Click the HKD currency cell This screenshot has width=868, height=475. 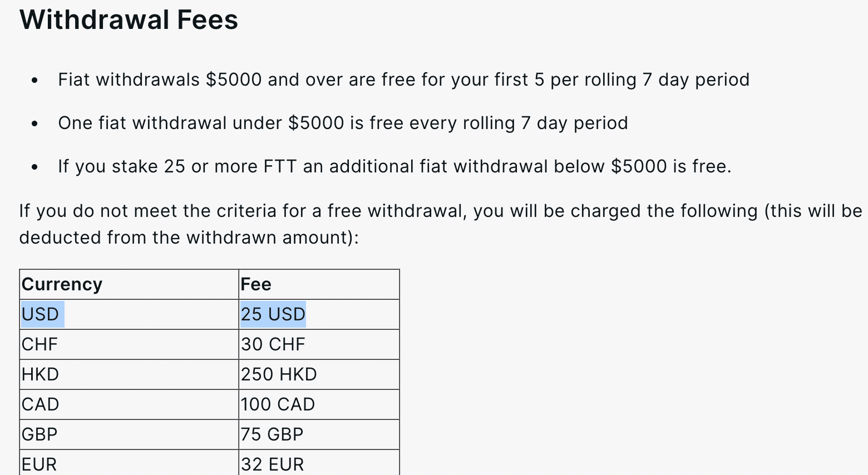[129, 374]
